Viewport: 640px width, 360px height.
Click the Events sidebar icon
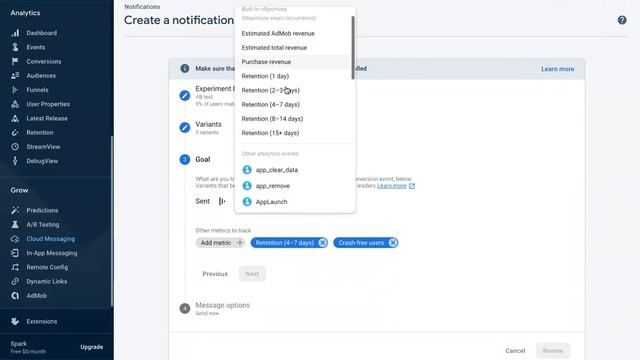(15, 47)
